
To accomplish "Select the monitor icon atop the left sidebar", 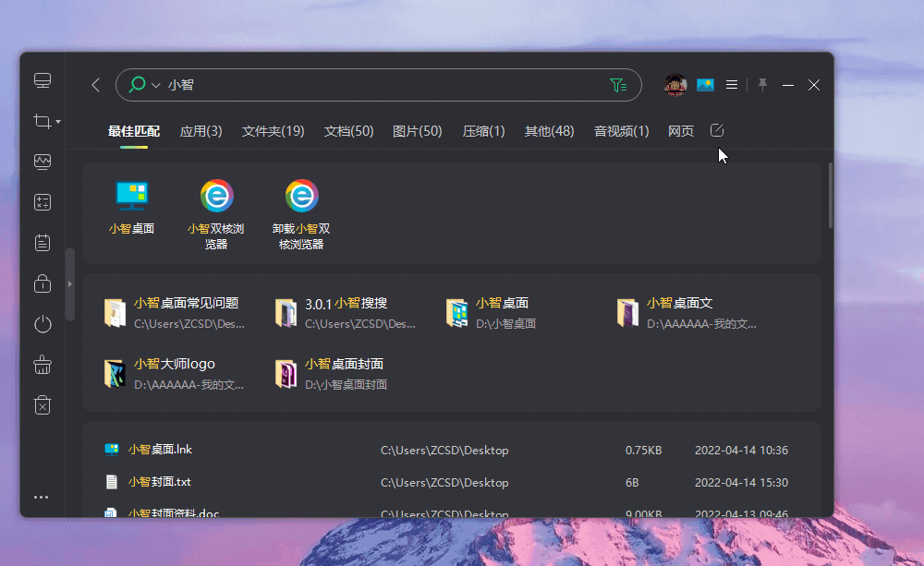I will point(42,80).
